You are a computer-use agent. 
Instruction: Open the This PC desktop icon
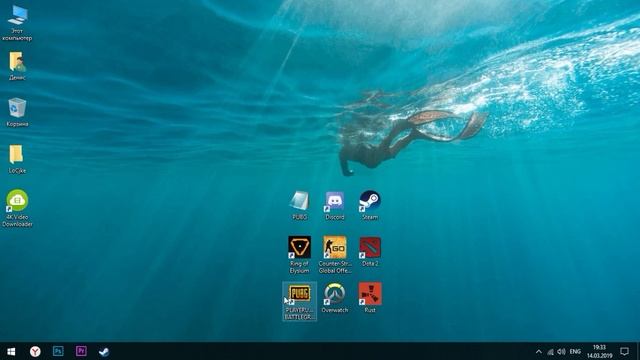pyautogui.click(x=17, y=23)
